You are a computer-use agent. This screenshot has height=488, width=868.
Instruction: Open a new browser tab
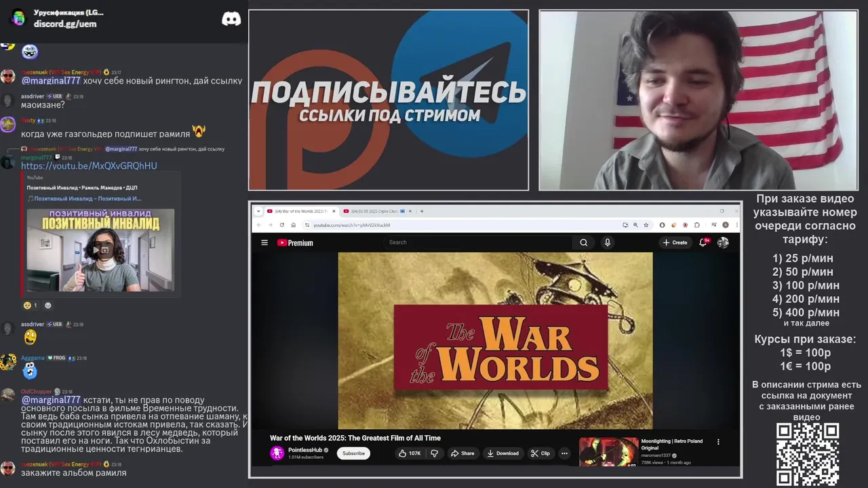[x=422, y=211]
